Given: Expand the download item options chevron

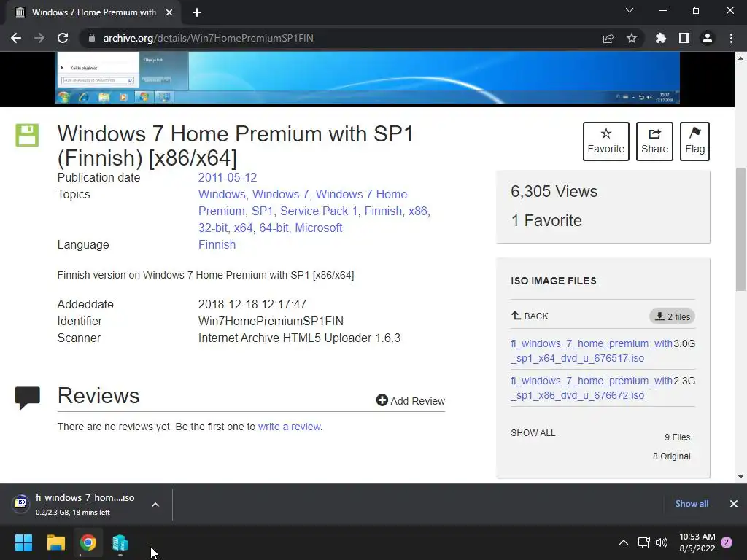Looking at the screenshot, I should pos(155,505).
